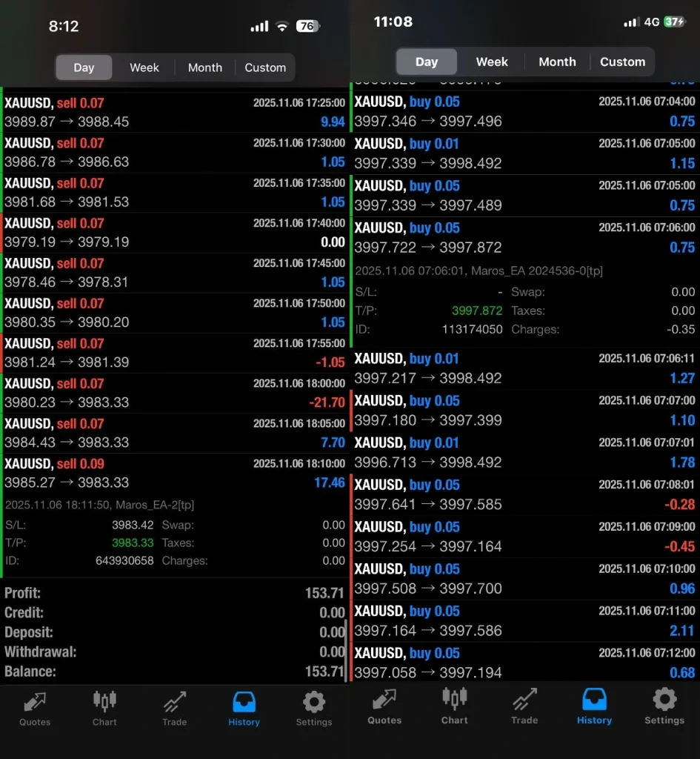Switch to the Week history filter
The width and height of the screenshot is (700, 759).
coord(144,67)
